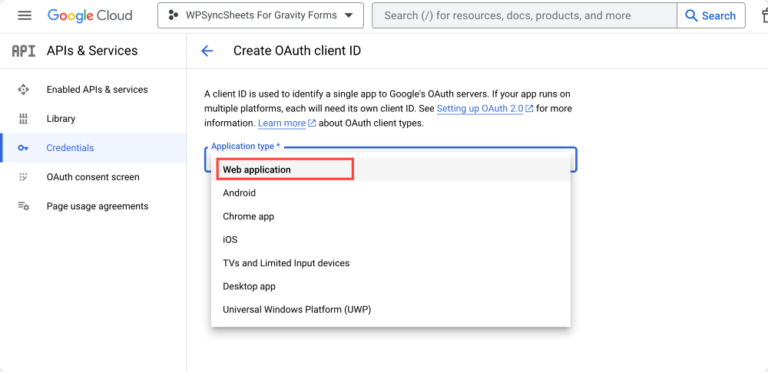Click the OAuth consent screen icon
Viewport: 768px width, 372px height.
point(23,177)
